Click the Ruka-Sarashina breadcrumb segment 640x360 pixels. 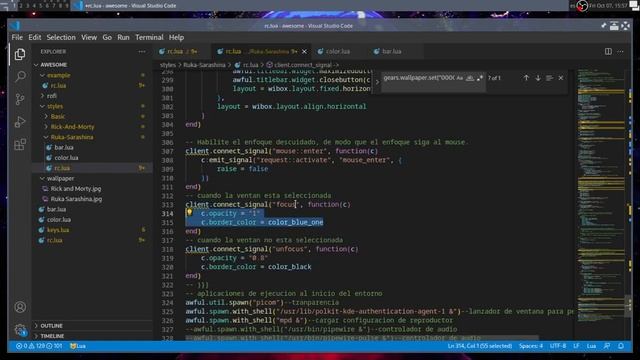(204, 65)
